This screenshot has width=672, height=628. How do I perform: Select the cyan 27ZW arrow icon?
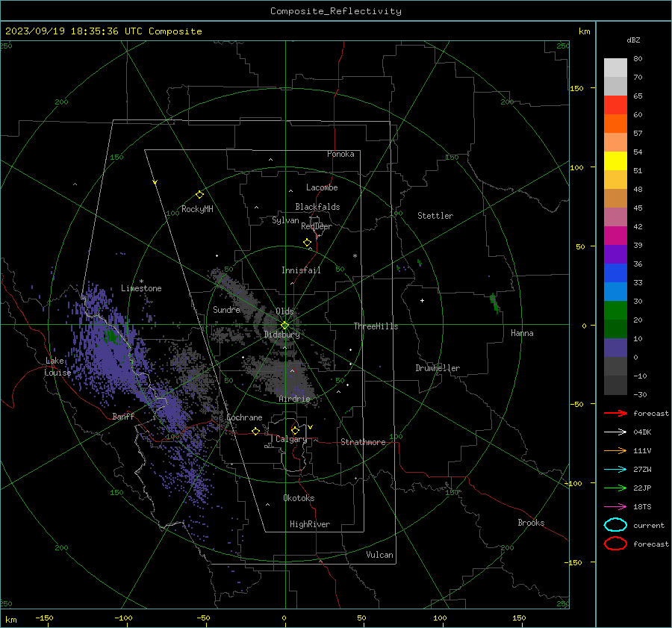615,470
